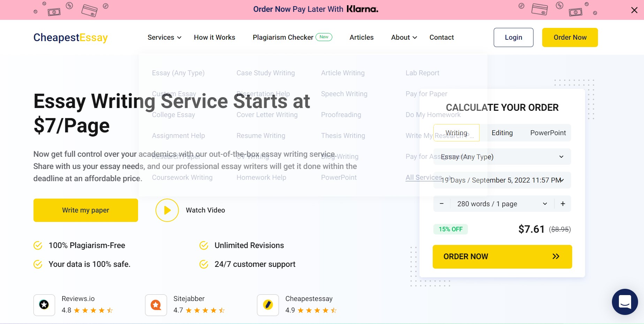
Task: Expand the About menu chevron
Action: [x=415, y=38]
